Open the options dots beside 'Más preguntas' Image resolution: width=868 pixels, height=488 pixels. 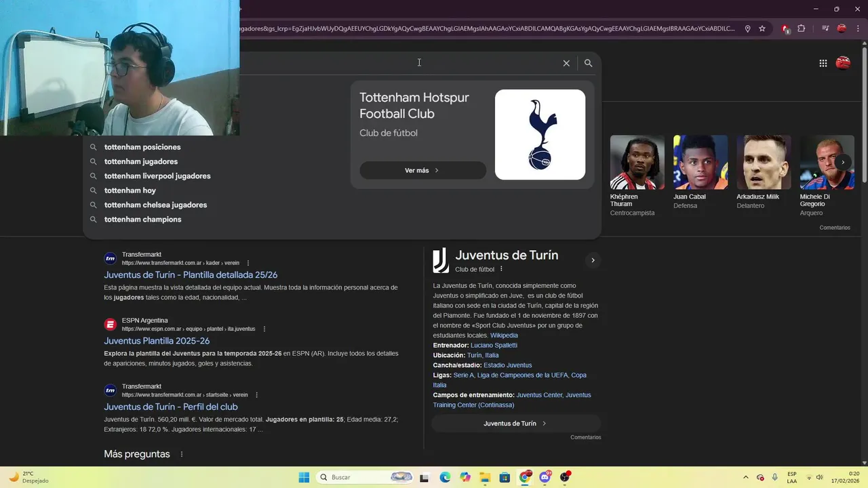(x=181, y=454)
